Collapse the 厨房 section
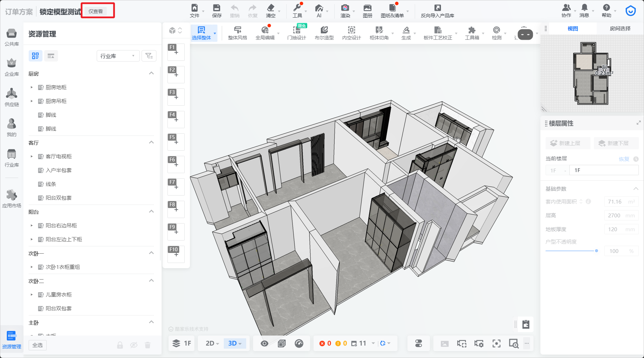Viewport: 644px width, 358px height. pyautogui.click(x=151, y=73)
